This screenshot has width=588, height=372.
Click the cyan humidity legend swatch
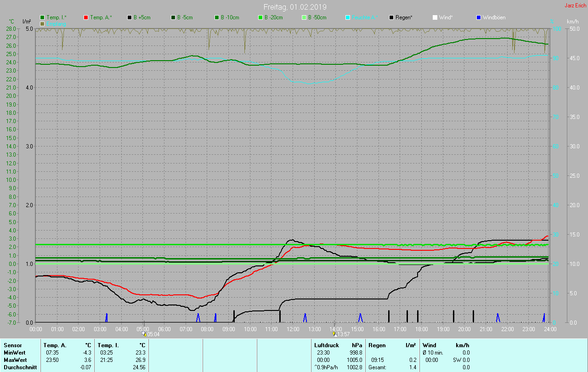pyautogui.click(x=348, y=17)
